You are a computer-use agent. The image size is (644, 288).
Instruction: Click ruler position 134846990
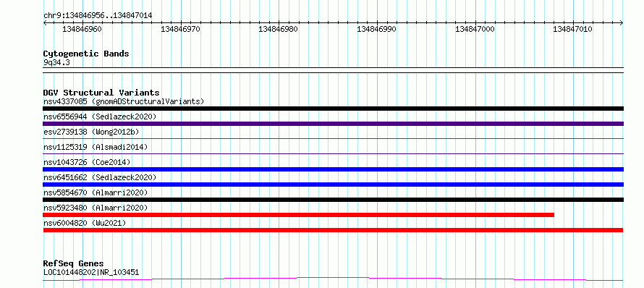tap(376, 29)
